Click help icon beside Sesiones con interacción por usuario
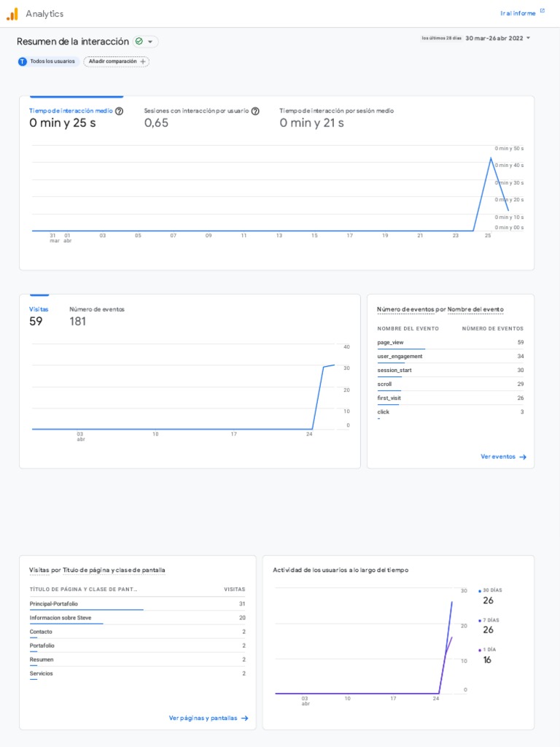Screen dimensions: 560x747 tap(255, 112)
